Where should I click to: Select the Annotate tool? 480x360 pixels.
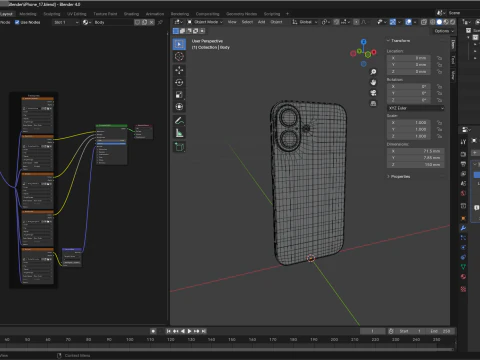click(179, 121)
